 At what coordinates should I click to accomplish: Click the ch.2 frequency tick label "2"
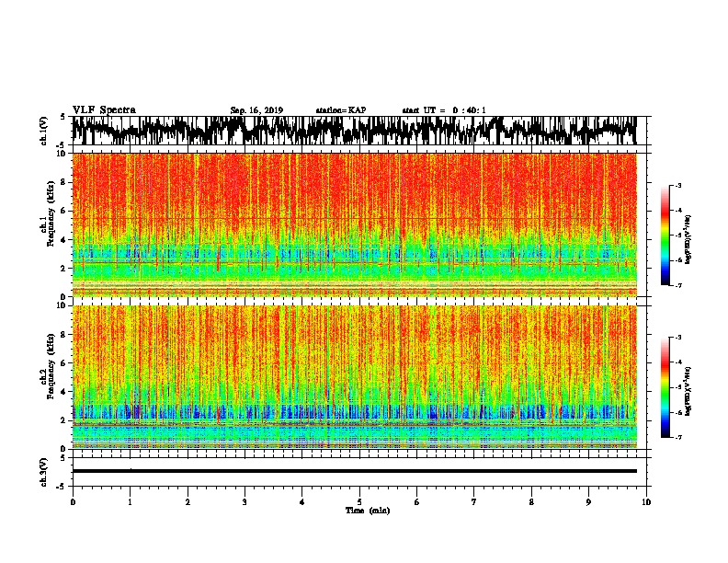coord(64,420)
